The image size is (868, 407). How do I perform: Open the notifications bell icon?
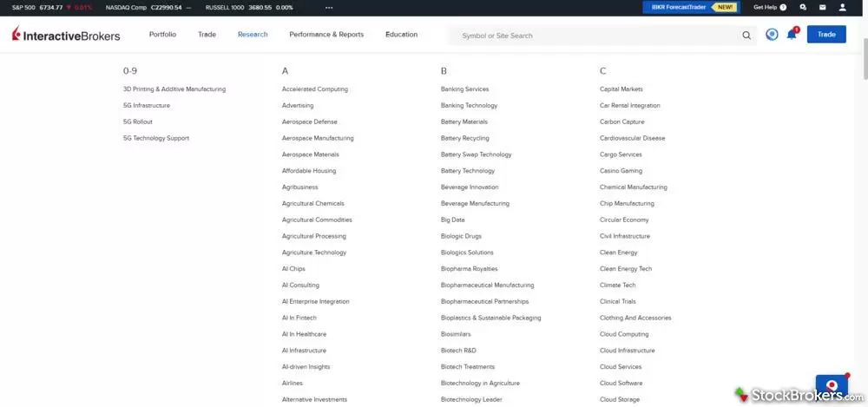pos(792,35)
